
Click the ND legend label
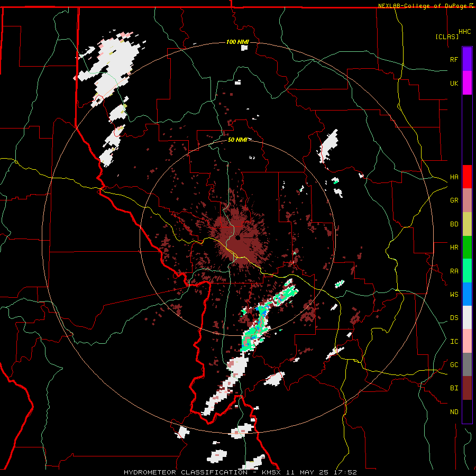tap(454, 412)
